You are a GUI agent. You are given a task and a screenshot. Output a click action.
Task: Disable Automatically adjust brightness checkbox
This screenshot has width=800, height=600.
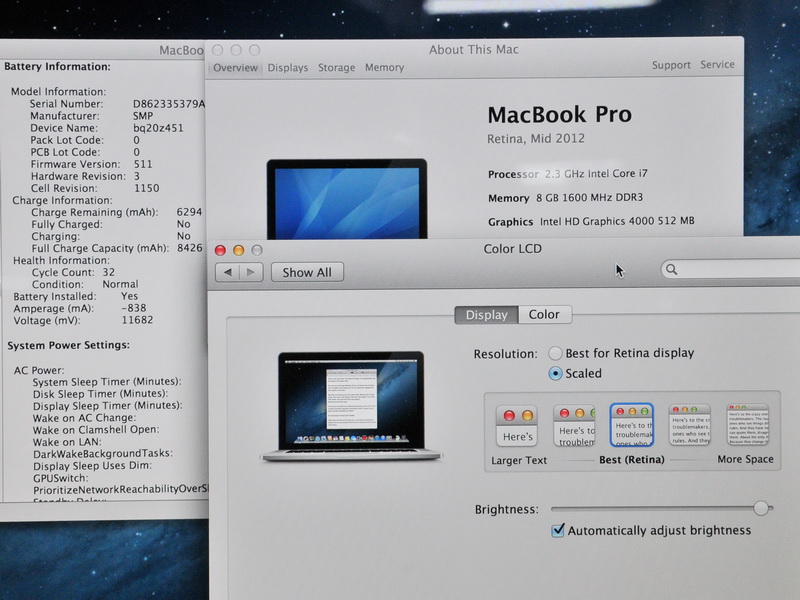pyautogui.click(x=558, y=530)
